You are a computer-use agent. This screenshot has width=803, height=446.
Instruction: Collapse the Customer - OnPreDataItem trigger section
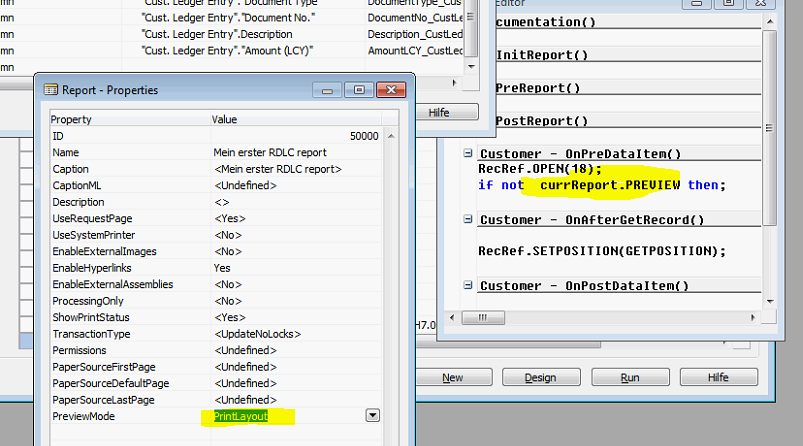(468, 154)
